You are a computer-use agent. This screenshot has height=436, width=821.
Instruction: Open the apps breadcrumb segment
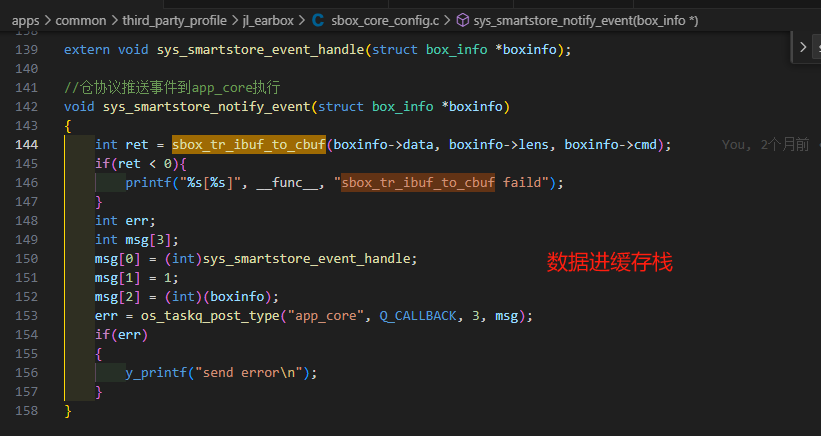(25, 20)
